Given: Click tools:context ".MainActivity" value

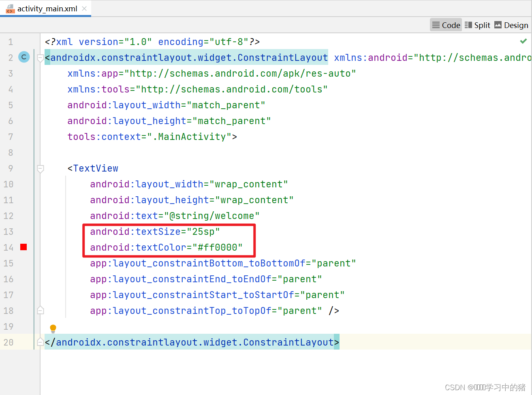Looking at the screenshot, I should (x=189, y=137).
